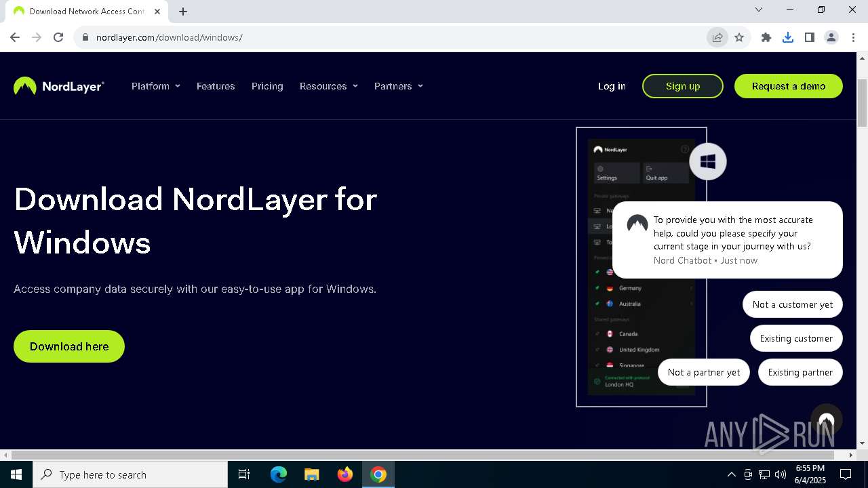Launch Microsoft Edge from taskbar

click(279, 474)
